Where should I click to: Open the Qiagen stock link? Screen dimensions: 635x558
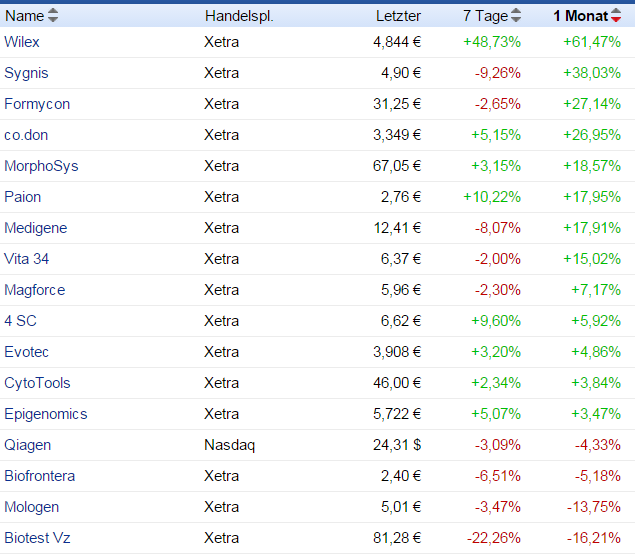28,445
